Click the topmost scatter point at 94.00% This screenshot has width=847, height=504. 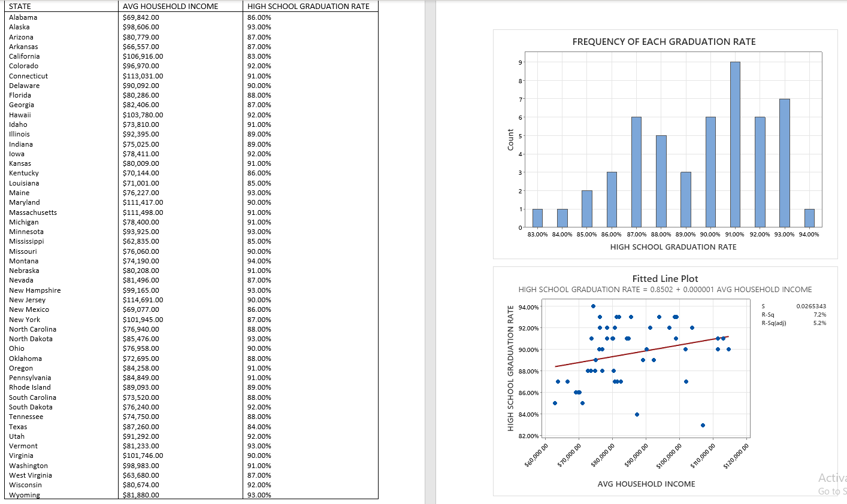(593, 306)
